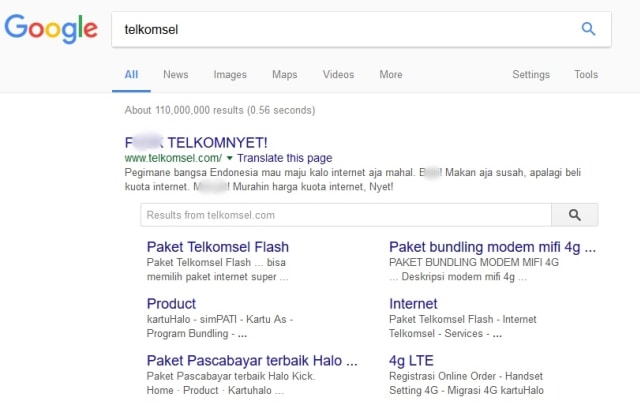Open the 4g LTE sitelink

point(411,360)
